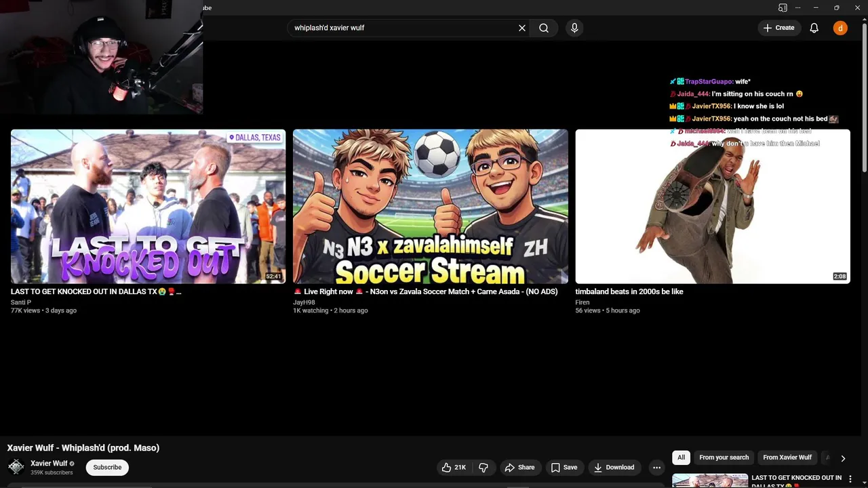
Task: Click the 77K views • 3 days ago text
Action: coord(43,310)
